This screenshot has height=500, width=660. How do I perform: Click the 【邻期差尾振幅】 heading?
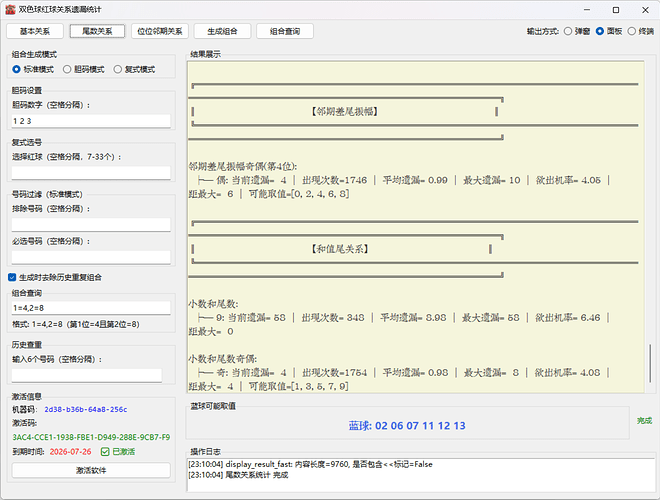click(344, 111)
